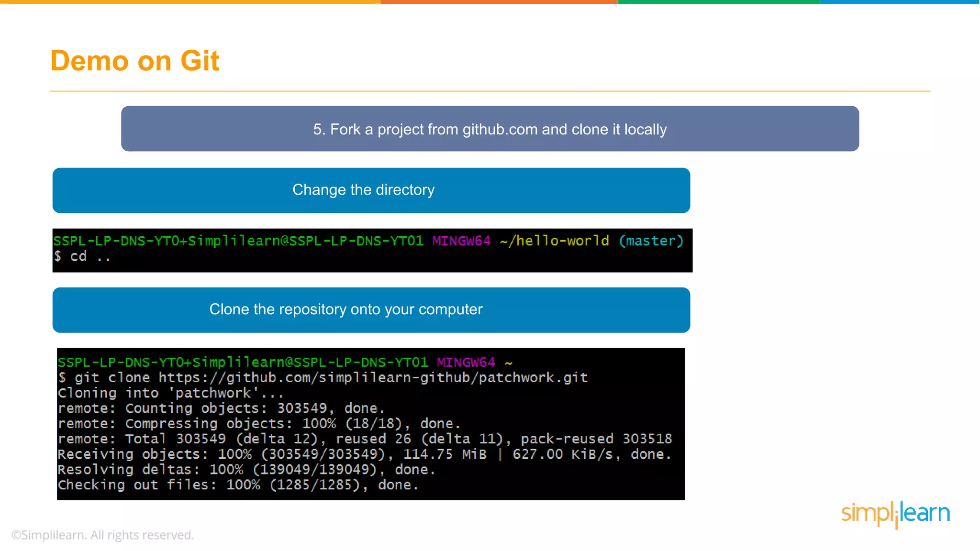Click the Simplilearn logo
This screenshot has height=551, width=980.
click(x=895, y=514)
